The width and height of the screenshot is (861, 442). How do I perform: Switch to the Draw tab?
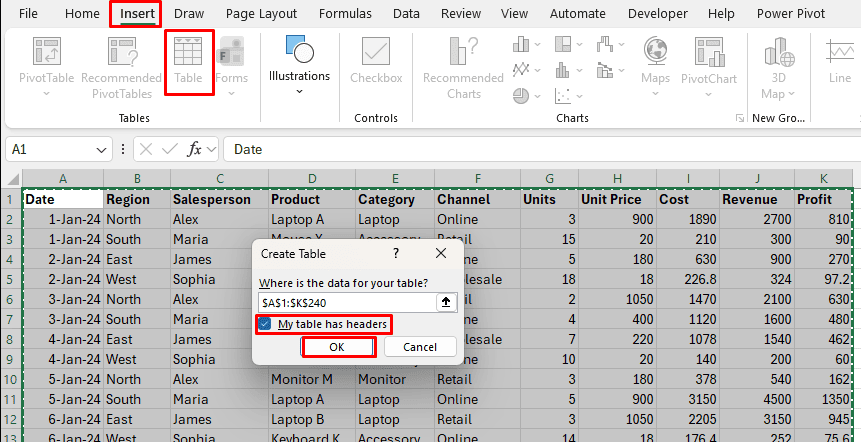[189, 14]
